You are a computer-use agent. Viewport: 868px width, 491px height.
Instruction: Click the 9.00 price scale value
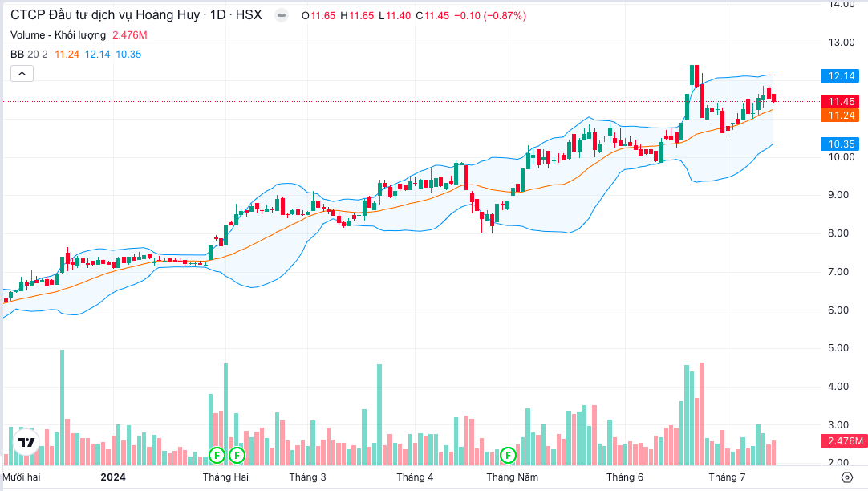coord(838,195)
